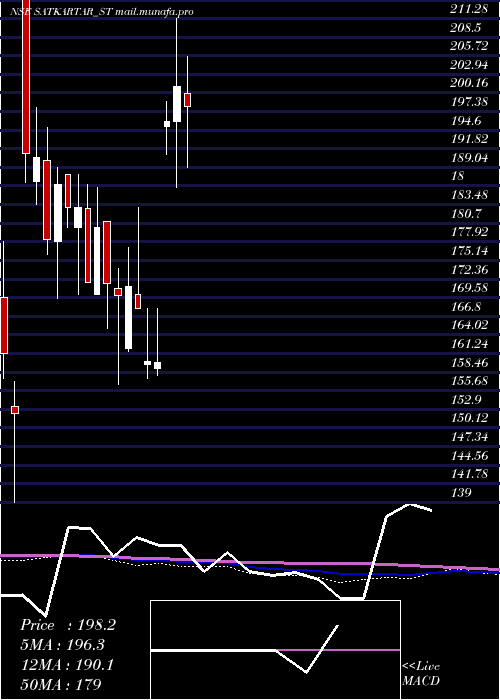Click the 172.36 price axis label
500x700 pixels.
click(x=469, y=269)
